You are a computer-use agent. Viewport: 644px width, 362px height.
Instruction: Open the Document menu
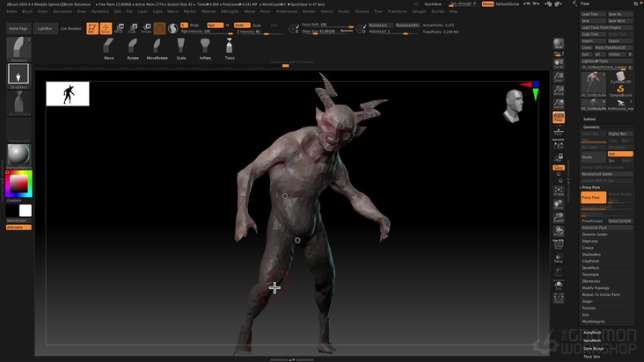[62, 11]
